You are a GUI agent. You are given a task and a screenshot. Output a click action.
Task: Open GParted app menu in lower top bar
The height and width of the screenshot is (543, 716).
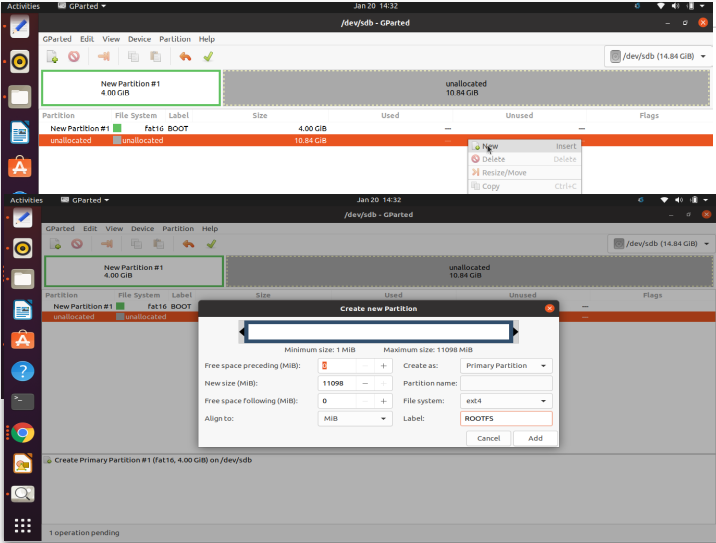click(85, 200)
